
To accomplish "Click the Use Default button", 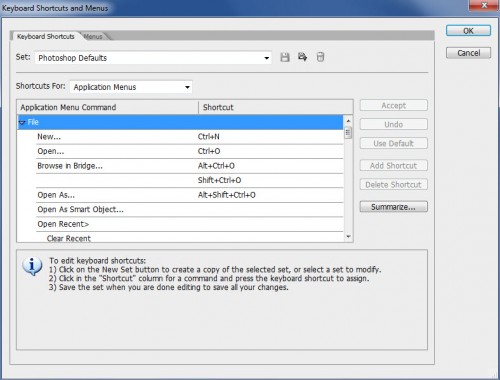I will point(394,143).
